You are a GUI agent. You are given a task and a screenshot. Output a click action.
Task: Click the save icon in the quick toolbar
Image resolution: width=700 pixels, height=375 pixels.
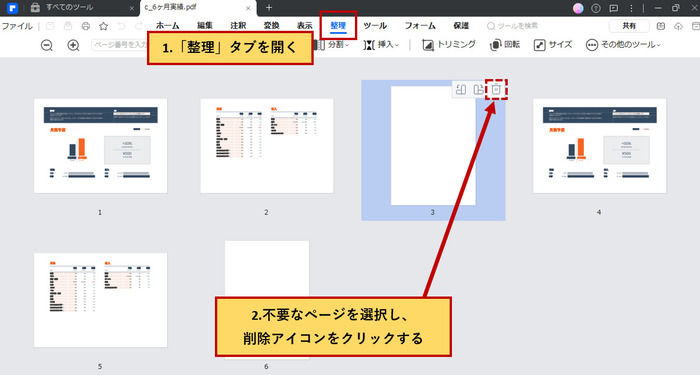tap(50, 26)
